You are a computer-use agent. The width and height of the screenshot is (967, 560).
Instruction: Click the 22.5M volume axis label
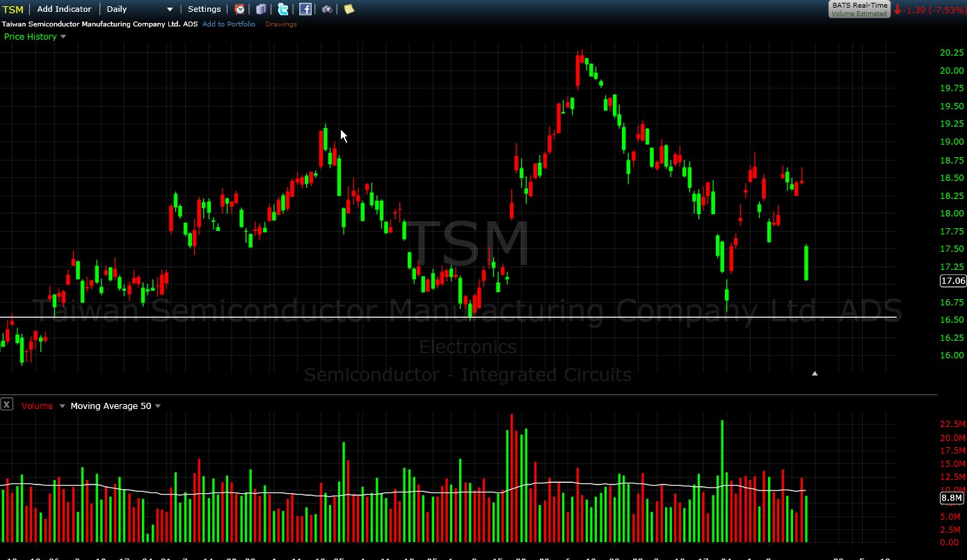[952, 424]
